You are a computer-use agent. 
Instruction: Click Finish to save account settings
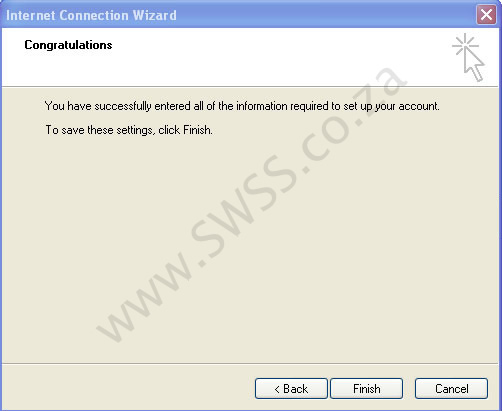pos(366,388)
